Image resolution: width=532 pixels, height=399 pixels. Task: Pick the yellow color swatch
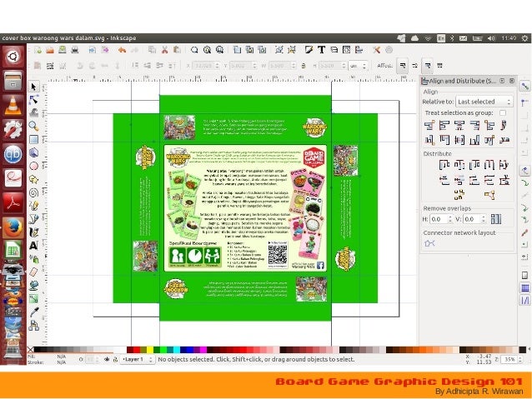[150, 350]
